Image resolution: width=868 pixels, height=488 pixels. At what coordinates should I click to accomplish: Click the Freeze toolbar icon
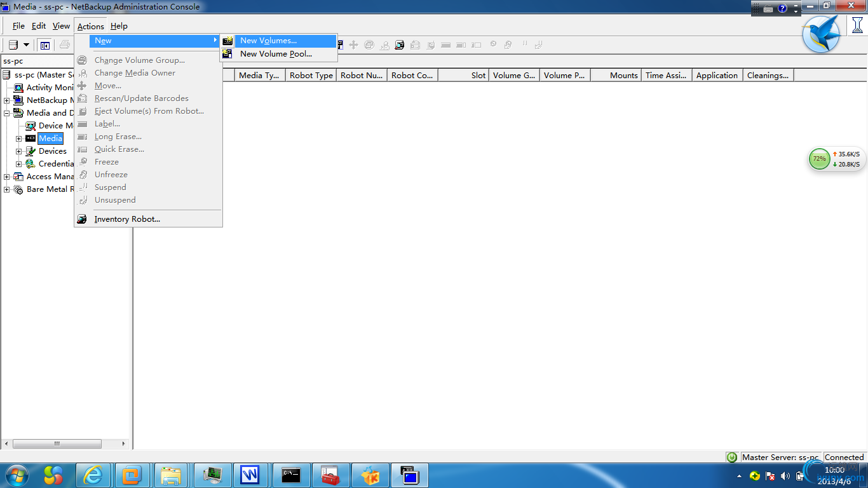(x=493, y=44)
